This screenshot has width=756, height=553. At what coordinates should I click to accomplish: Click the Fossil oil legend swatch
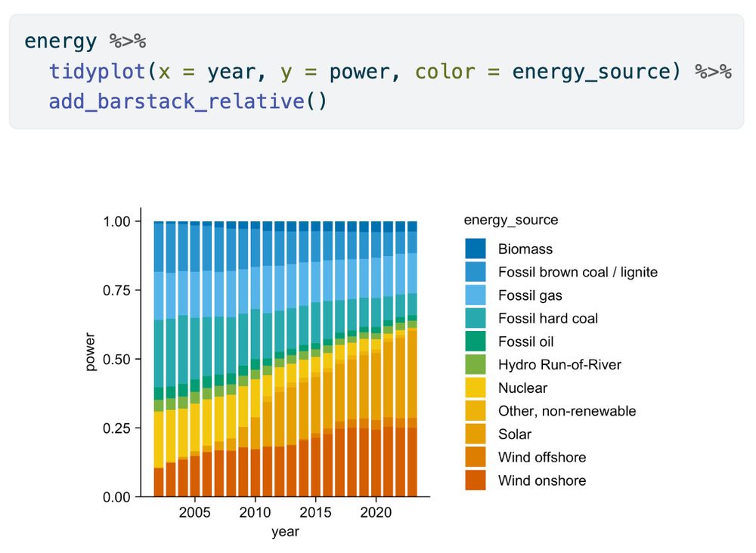(x=476, y=341)
